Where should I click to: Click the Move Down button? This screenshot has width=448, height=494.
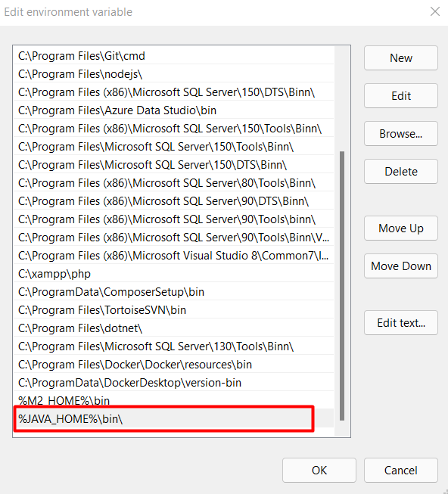(x=401, y=266)
